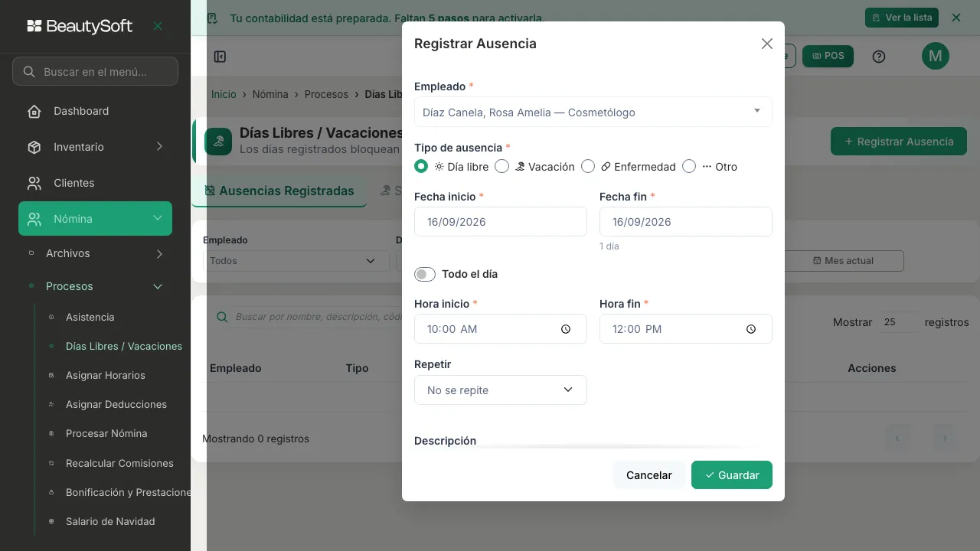
Task: Follow the Inicio breadcrumb link
Action: tap(224, 94)
